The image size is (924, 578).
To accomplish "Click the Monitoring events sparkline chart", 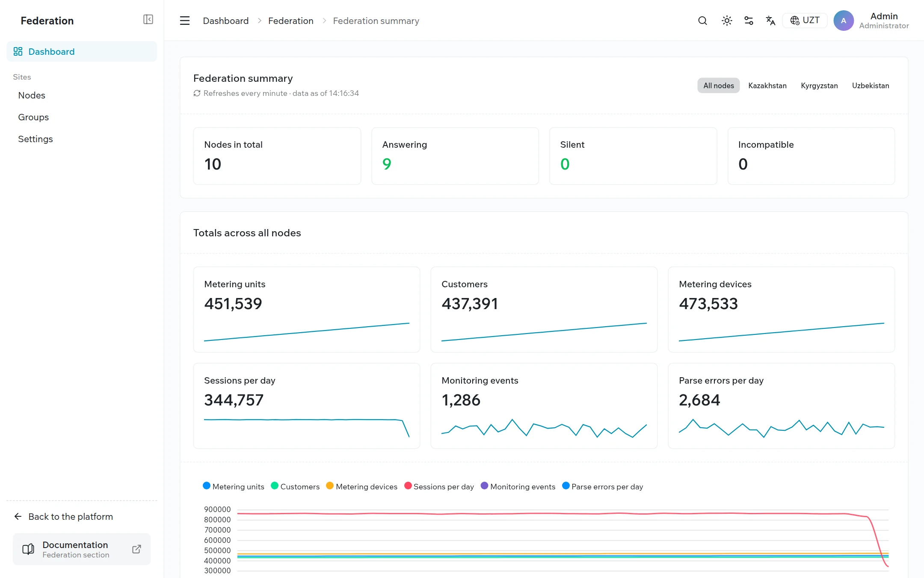I will [544, 428].
